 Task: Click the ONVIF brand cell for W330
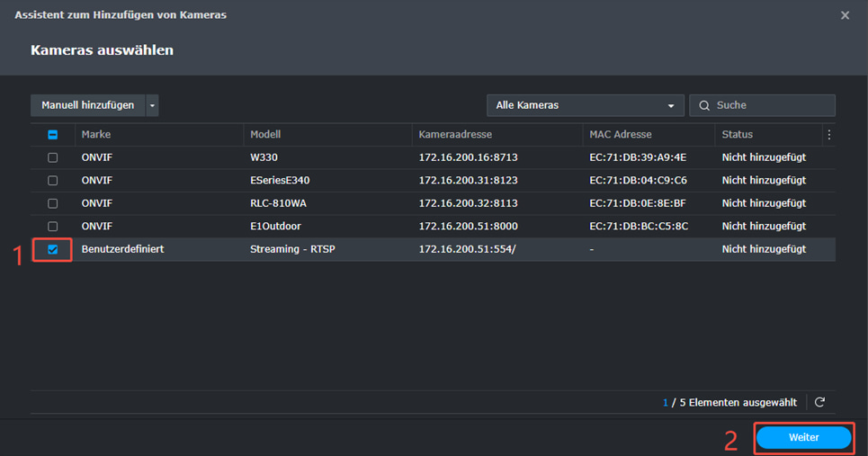pos(97,157)
